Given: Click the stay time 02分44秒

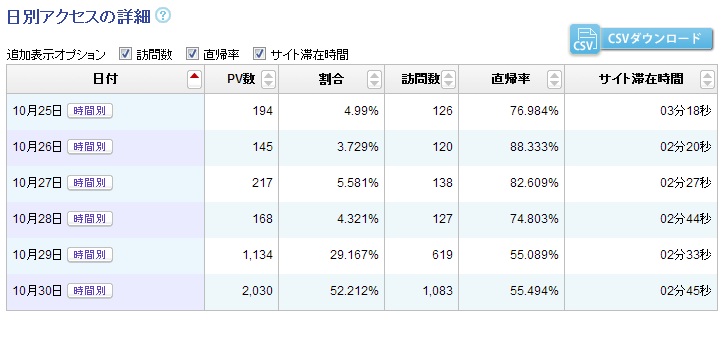Looking at the screenshot, I should [x=686, y=218].
